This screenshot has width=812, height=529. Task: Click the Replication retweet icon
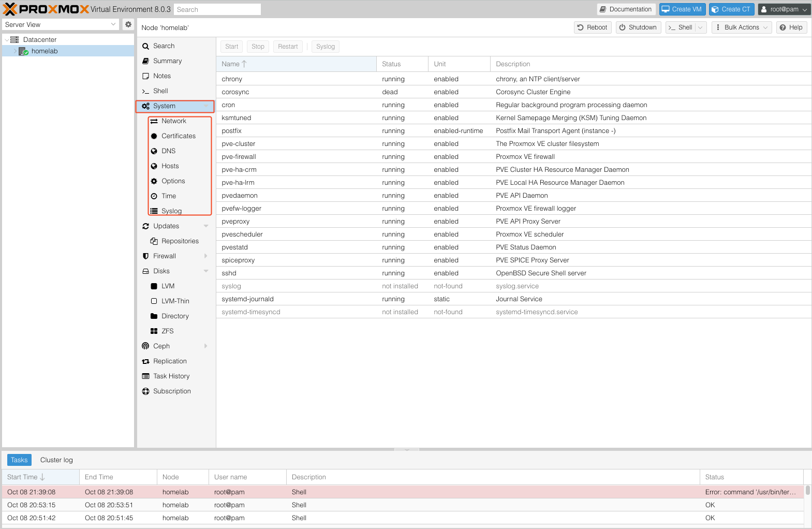pyautogui.click(x=146, y=361)
